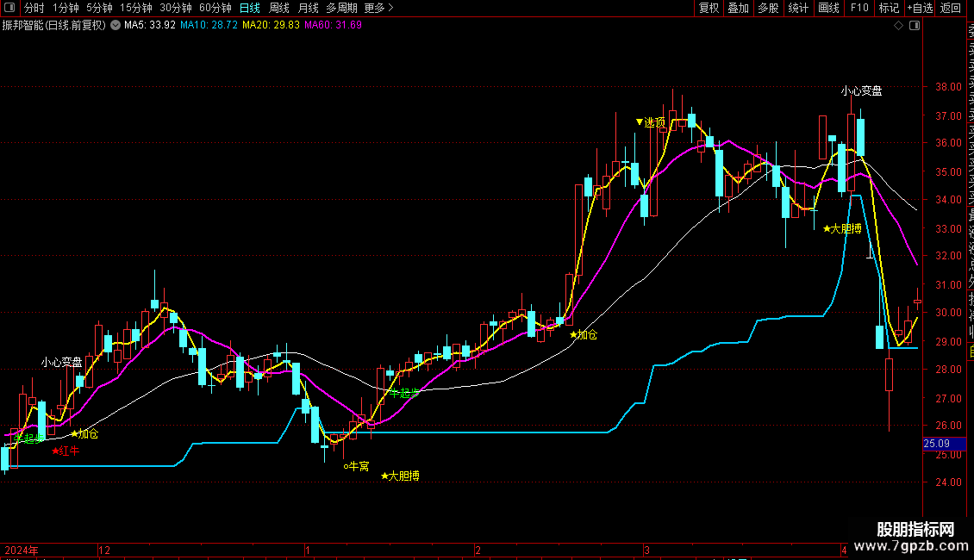This screenshot has height=560, width=974.
Task: Click the 30.00 price axis label
Action: [948, 313]
